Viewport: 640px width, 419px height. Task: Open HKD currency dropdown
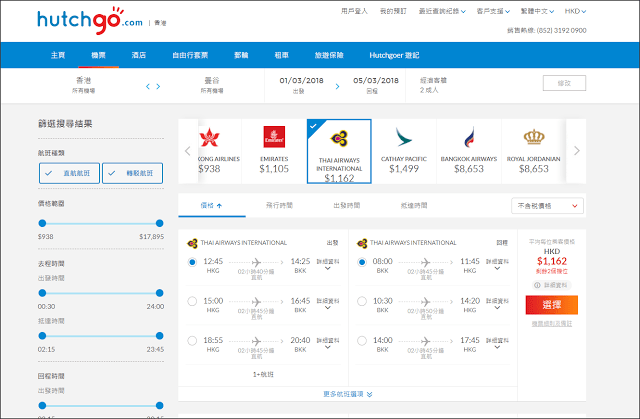[x=575, y=11]
